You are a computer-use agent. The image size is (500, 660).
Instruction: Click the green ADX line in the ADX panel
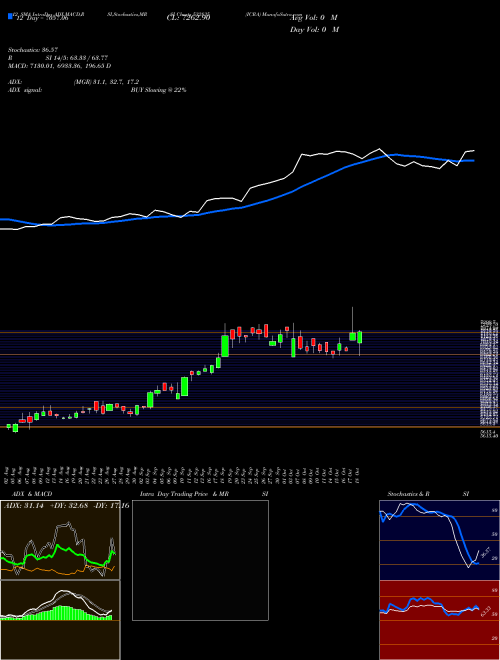coord(60,548)
